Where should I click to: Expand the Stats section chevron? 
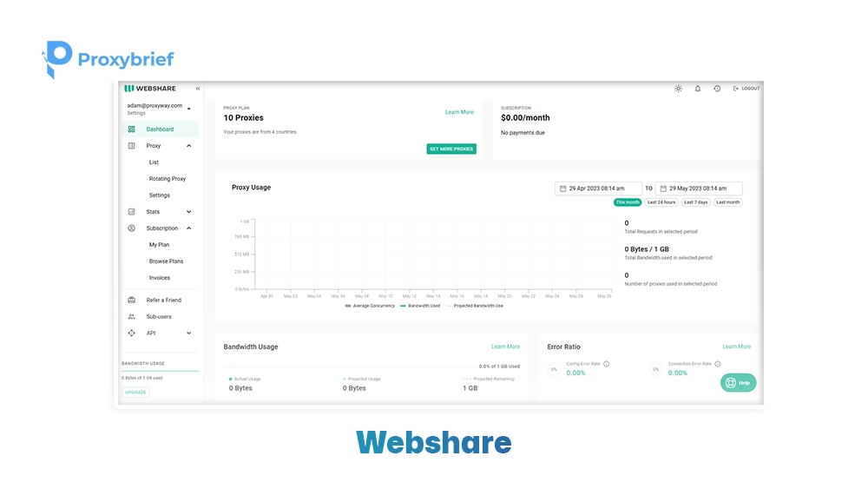188,212
